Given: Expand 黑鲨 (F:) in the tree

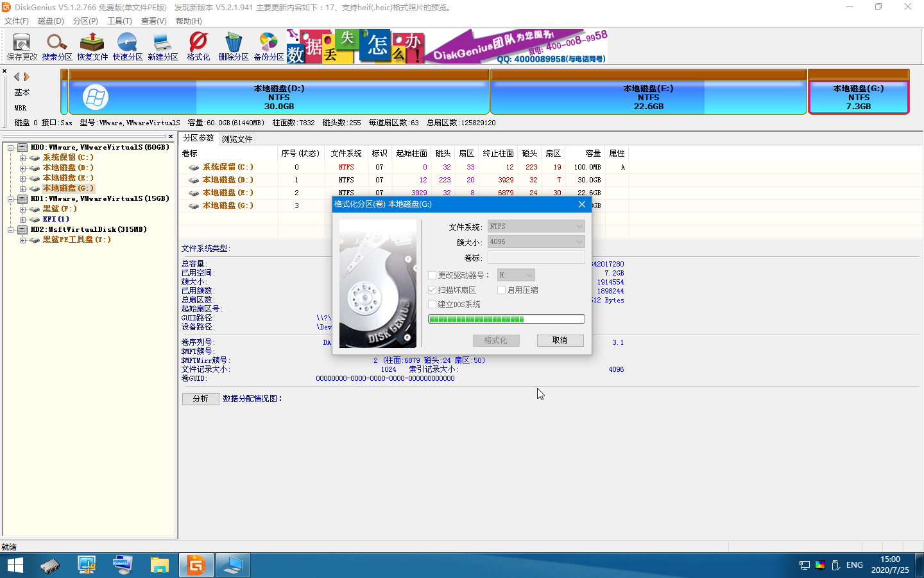Looking at the screenshot, I should pyautogui.click(x=22, y=209).
